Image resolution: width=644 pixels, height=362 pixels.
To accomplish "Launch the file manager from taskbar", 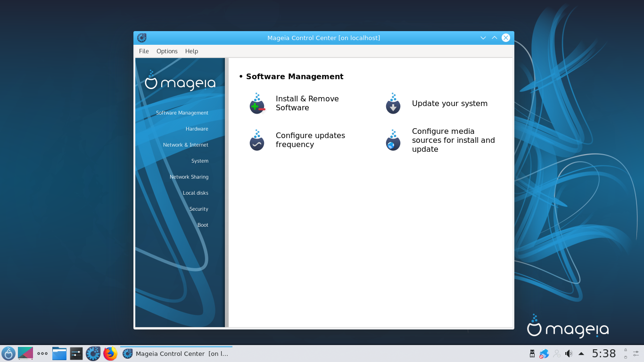I will 59,354.
